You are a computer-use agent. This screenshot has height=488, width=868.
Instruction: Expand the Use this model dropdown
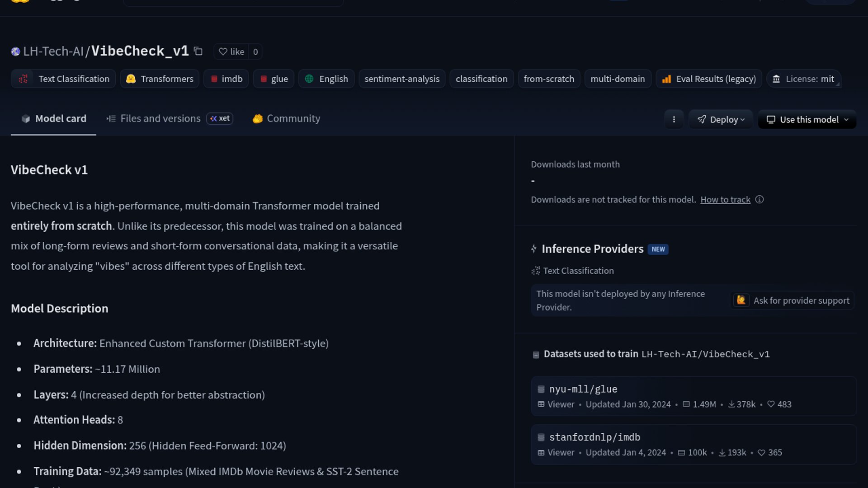[807, 119]
